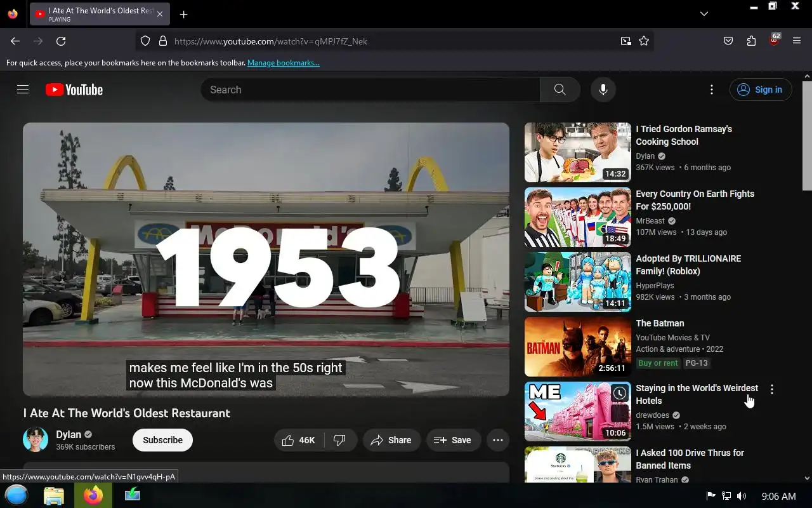Switch to Firefox in taskbar
This screenshot has width=812, height=508.
(x=93, y=495)
